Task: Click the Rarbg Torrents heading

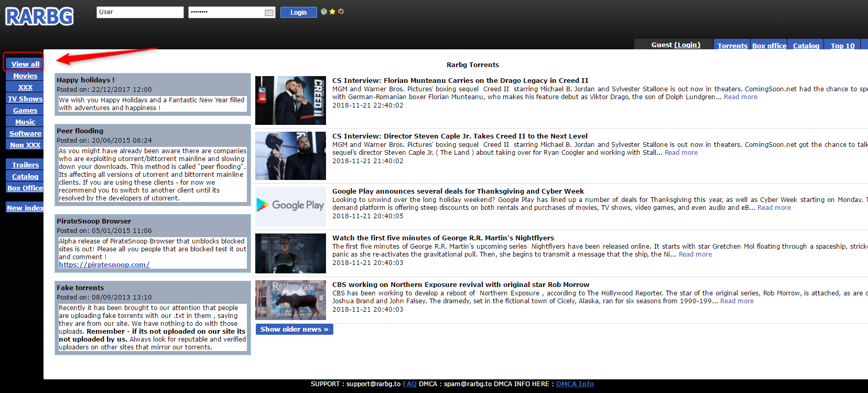Action: coord(473,65)
